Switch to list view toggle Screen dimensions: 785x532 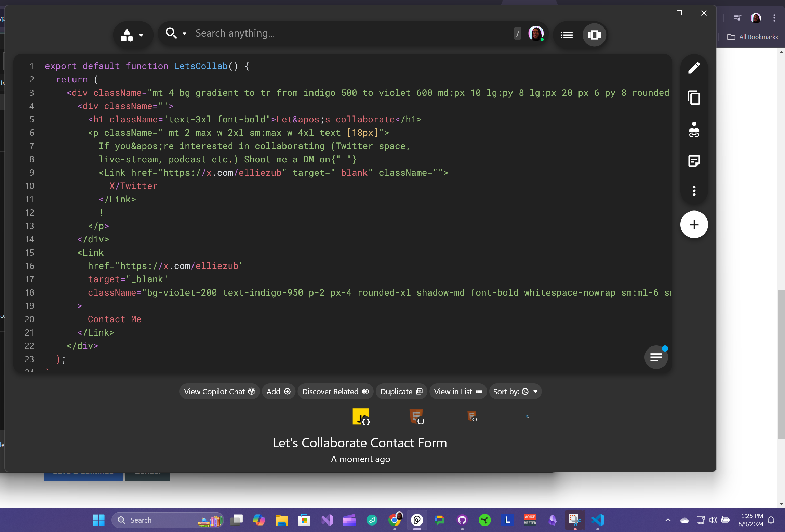[567, 35]
